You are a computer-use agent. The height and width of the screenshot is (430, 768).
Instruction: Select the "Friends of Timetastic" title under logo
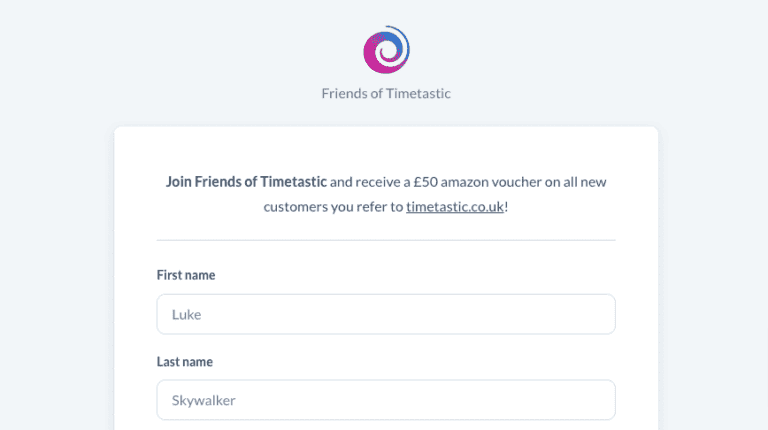(386, 93)
